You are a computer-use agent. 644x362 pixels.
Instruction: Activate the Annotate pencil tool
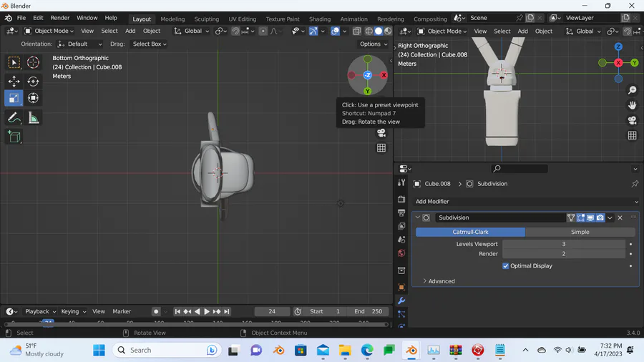point(14,117)
